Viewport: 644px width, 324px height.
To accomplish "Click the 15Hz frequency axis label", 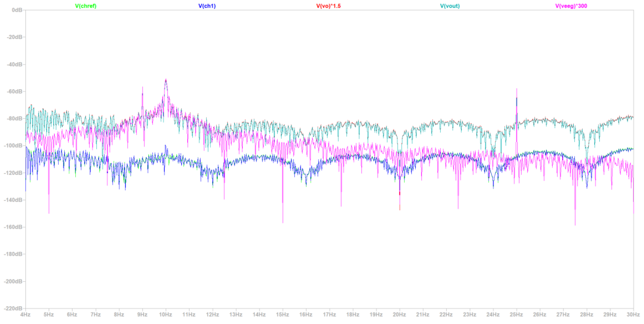I will pos(283,315).
